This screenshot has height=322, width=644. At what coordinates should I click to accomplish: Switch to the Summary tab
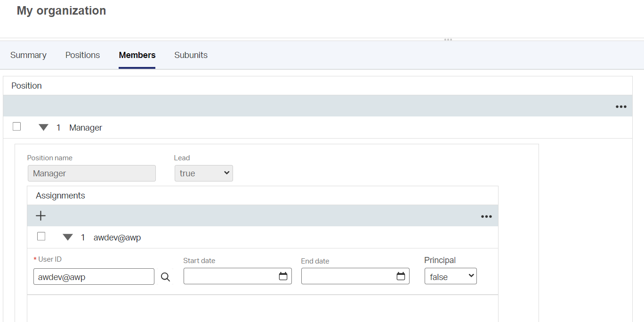point(28,55)
